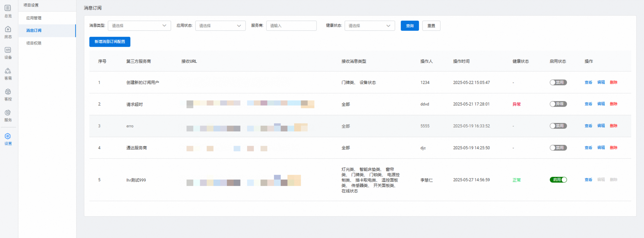Click 删除 for the 通达服务商 row

coord(614,148)
